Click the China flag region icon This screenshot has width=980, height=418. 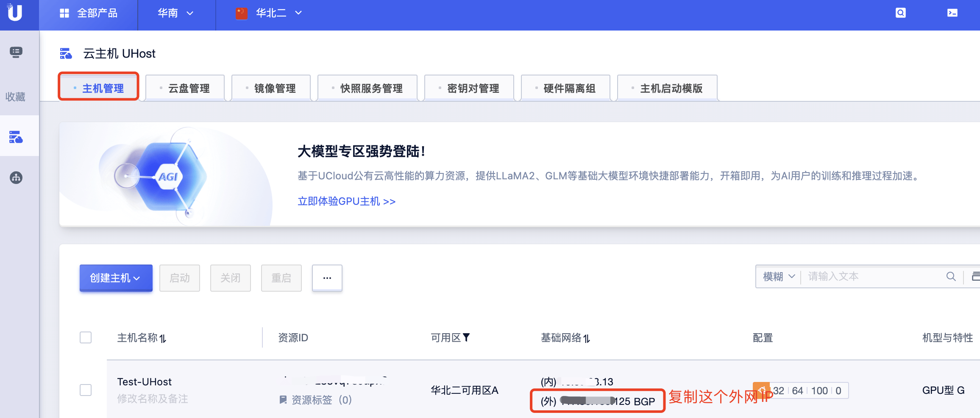pyautogui.click(x=241, y=13)
